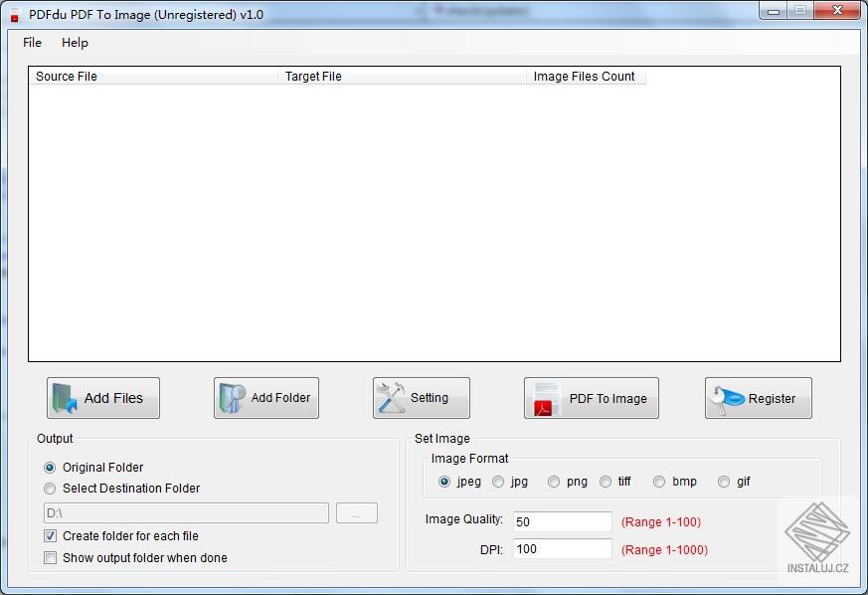Image resolution: width=868 pixels, height=595 pixels.
Task: Click the red (Range 1-100) quality hint
Action: 661,522
